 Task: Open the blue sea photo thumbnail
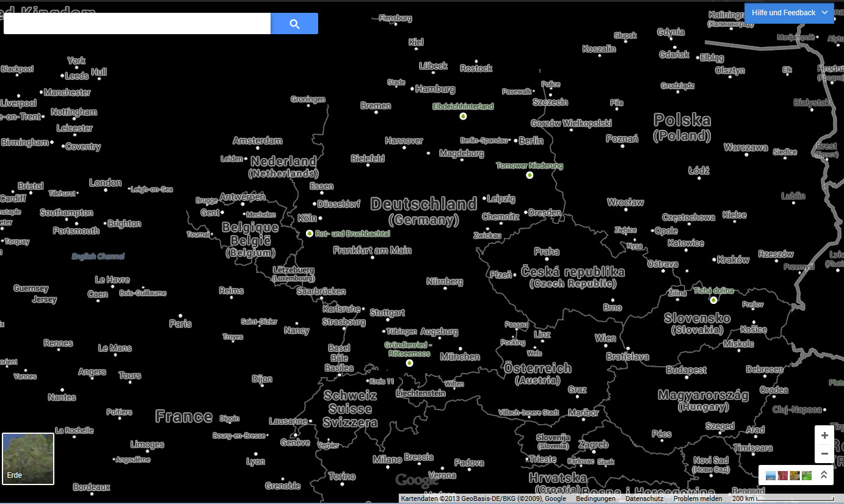pyautogui.click(x=771, y=475)
